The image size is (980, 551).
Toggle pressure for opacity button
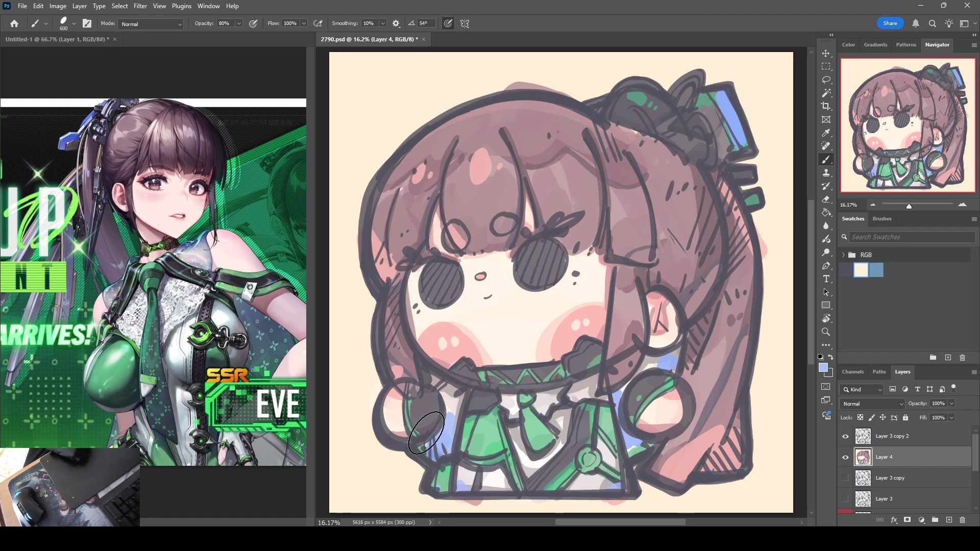coord(253,23)
